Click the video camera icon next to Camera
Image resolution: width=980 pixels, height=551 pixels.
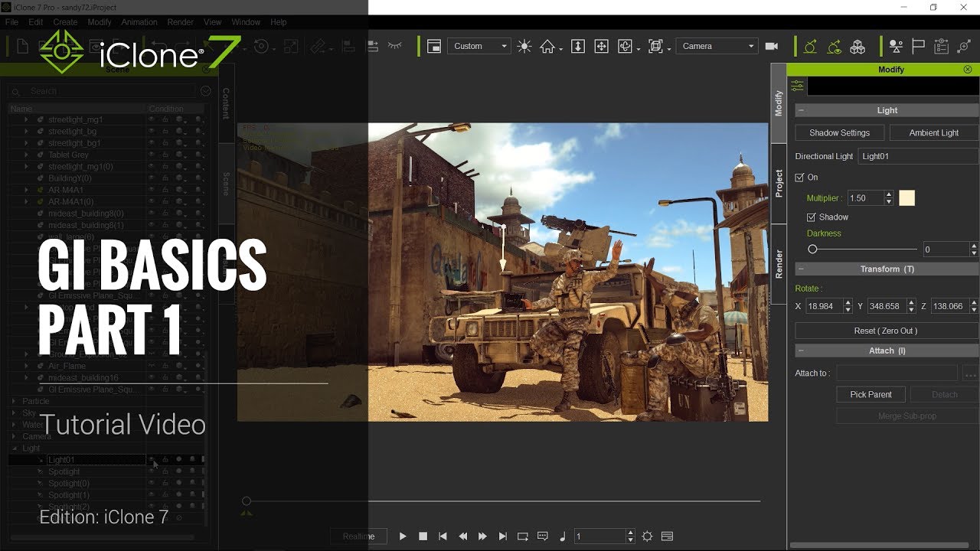tap(772, 46)
